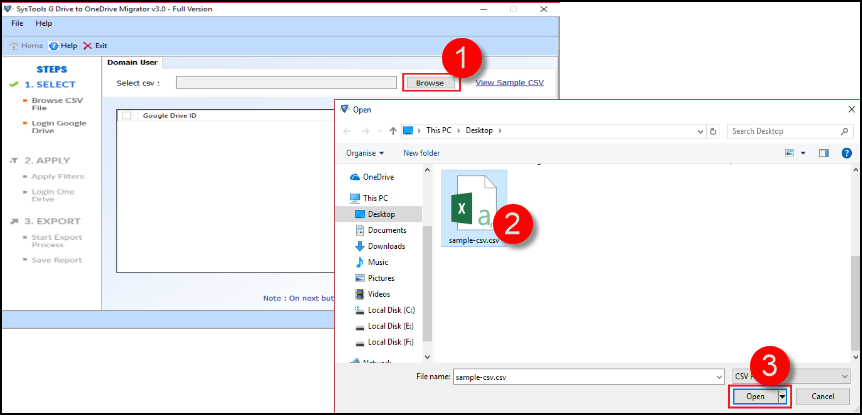Screen dimensions: 862x415
Task: Click the back arrow in Open dialog
Action: [346, 131]
